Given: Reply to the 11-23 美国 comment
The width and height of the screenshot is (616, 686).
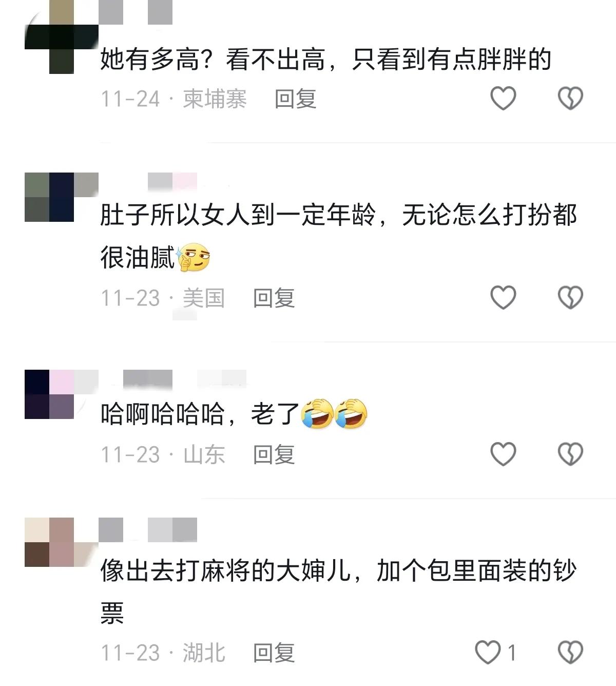Looking at the screenshot, I should click(274, 298).
